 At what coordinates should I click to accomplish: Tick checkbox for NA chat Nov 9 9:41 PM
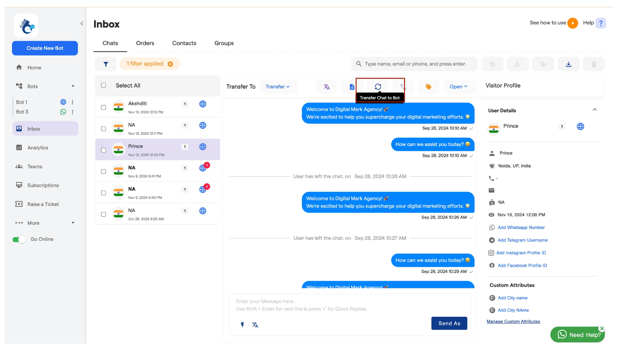[103, 172]
